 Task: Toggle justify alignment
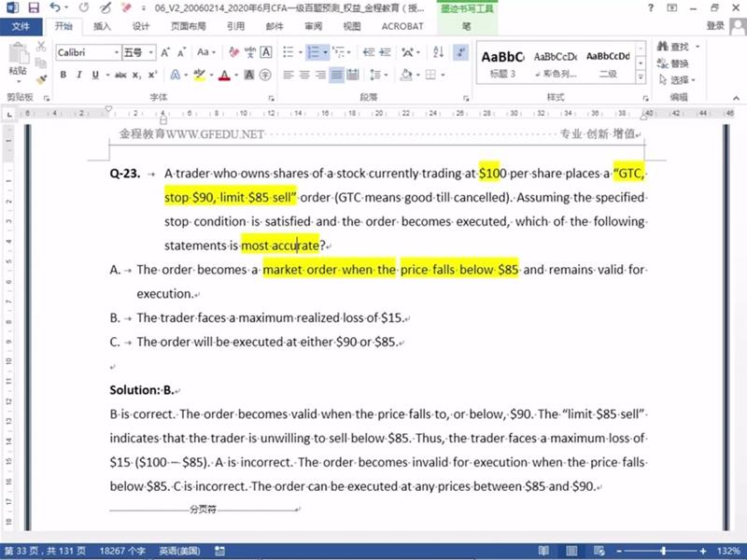click(336, 75)
